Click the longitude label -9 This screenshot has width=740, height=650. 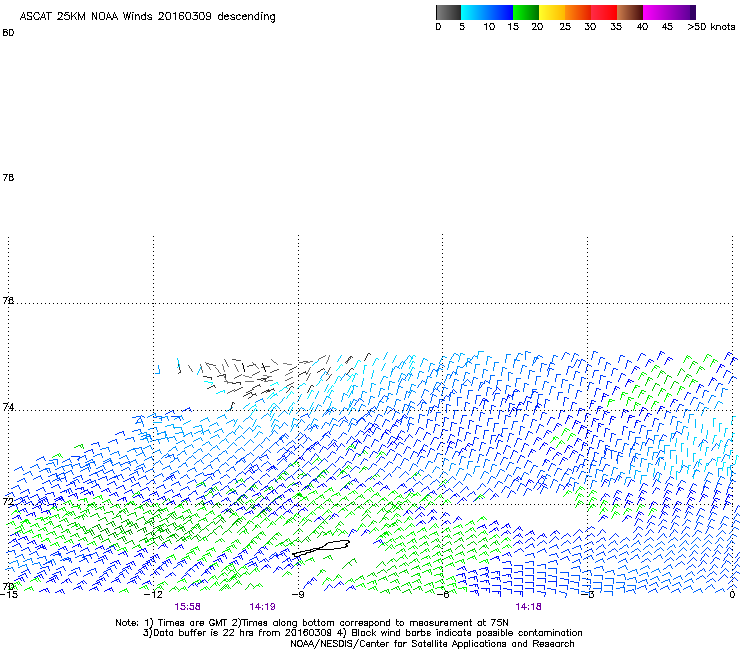[x=298, y=594]
